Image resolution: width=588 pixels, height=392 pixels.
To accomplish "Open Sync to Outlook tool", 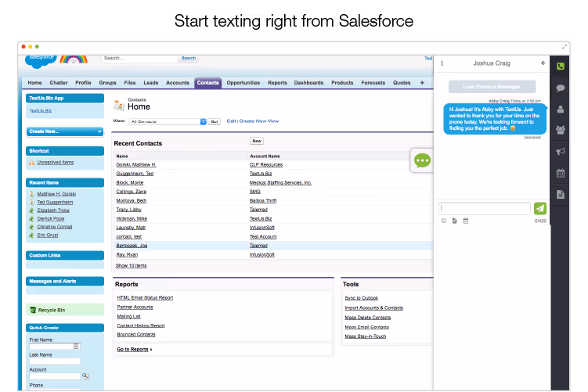I will (x=362, y=298).
